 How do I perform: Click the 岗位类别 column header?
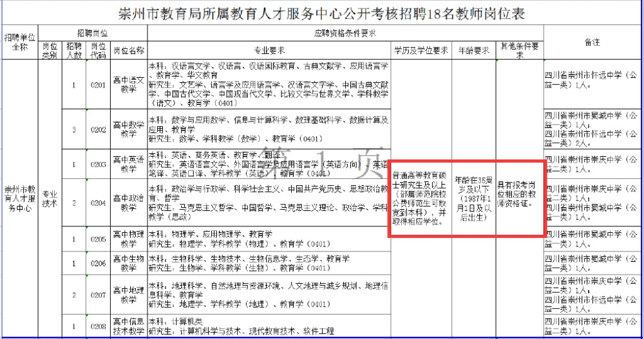pos(50,50)
